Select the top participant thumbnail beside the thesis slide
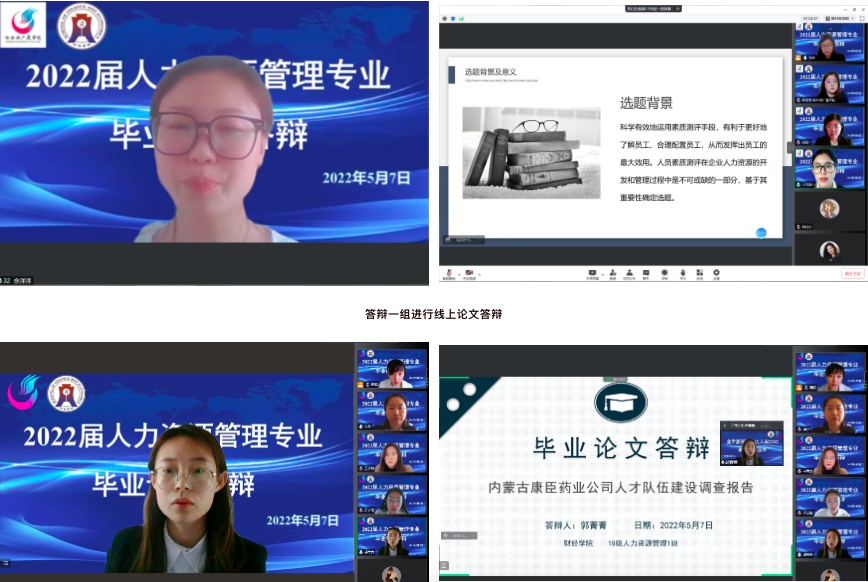This screenshot has width=868, height=582. click(829, 372)
